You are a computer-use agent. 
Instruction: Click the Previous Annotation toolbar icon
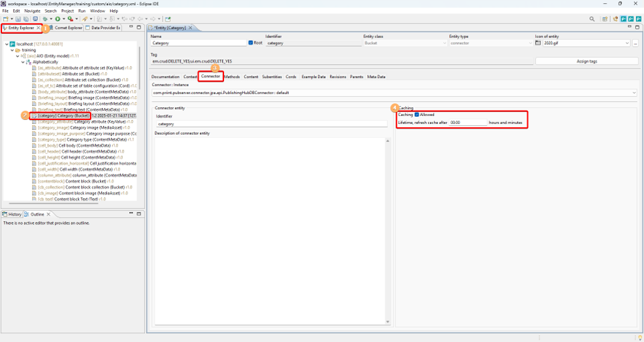click(112, 19)
